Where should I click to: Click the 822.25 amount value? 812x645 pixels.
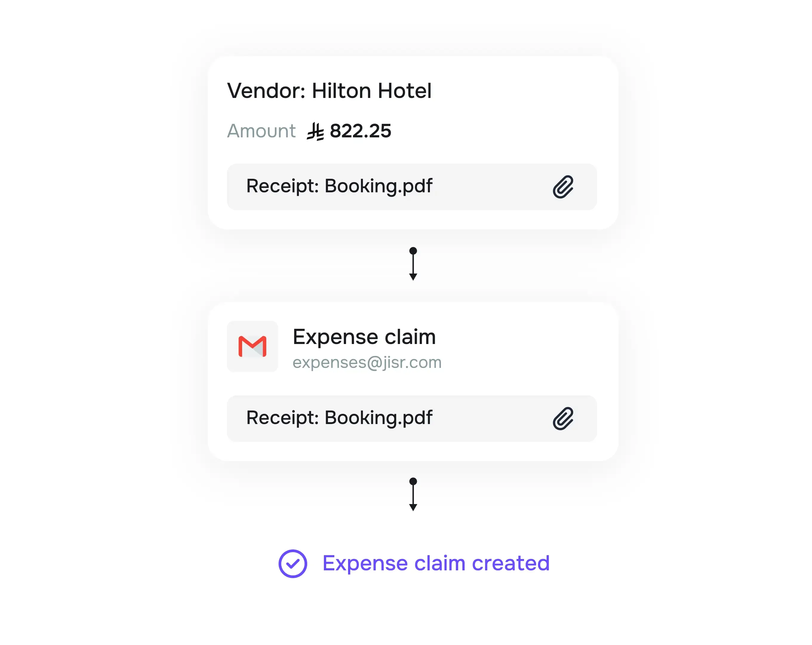tap(360, 131)
